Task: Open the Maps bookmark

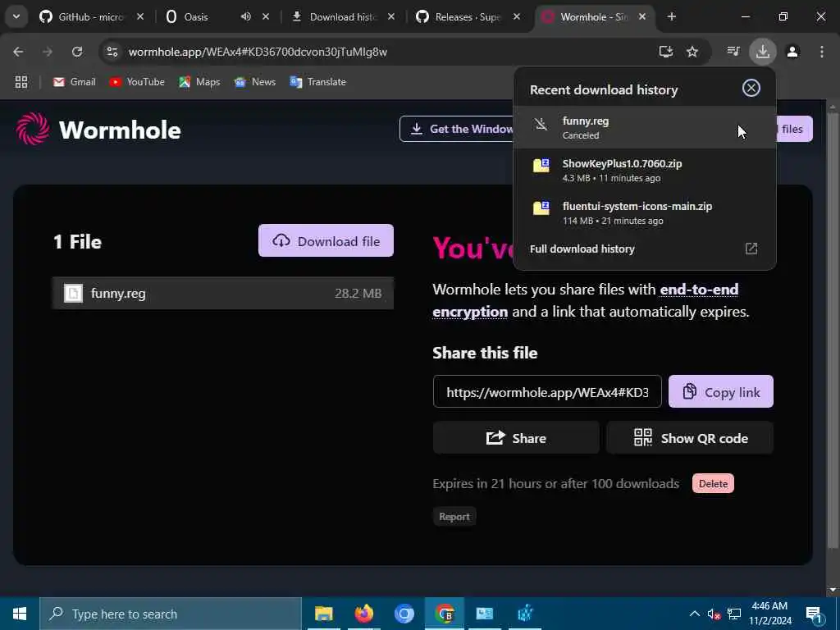Action: click(199, 82)
